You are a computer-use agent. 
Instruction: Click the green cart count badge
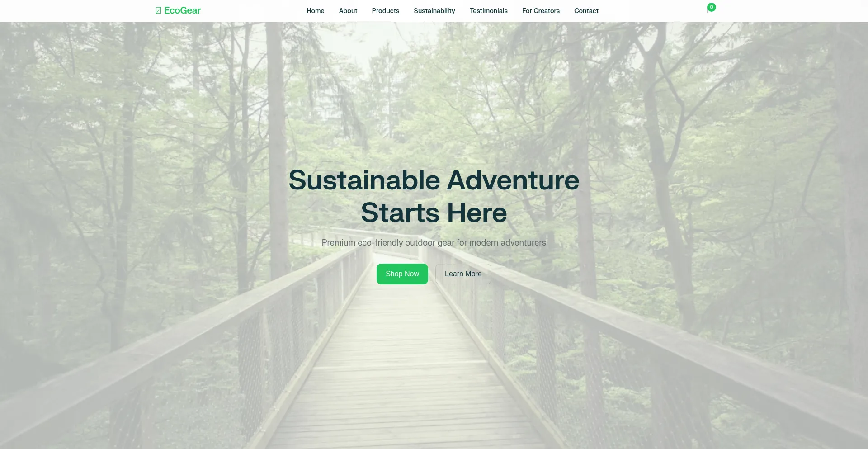click(x=712, y=7)
